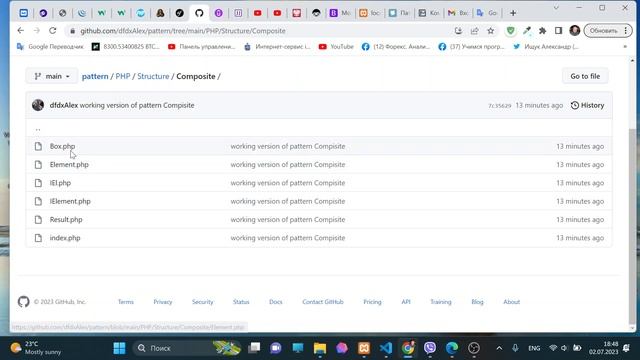The width and height of the screenshot is (640, 360).
Task: Open index.php file
Action: (x=65, y=238)
